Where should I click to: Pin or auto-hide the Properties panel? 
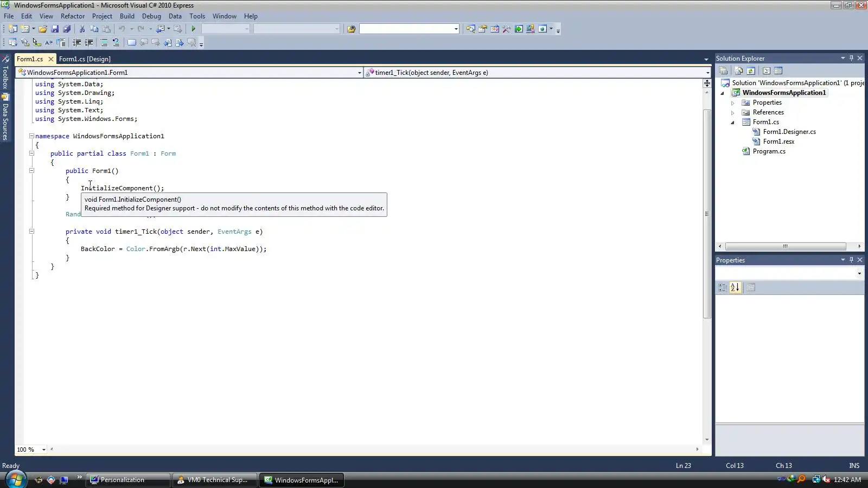[851, 260]
